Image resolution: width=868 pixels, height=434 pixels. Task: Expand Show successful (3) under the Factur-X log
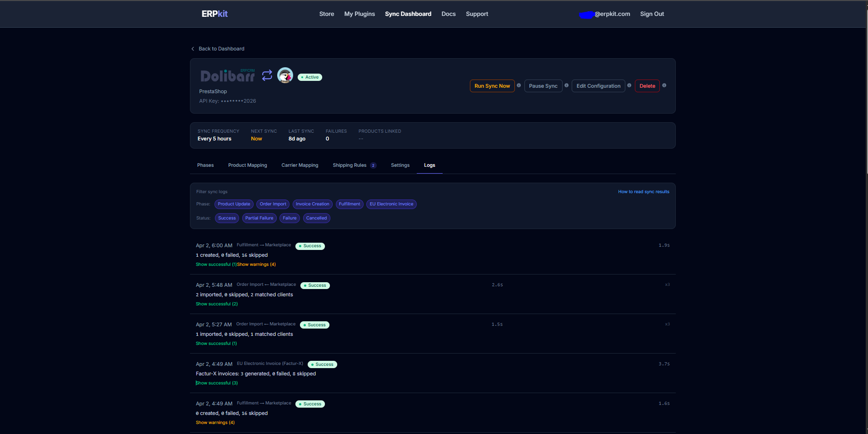pos(217,383)
